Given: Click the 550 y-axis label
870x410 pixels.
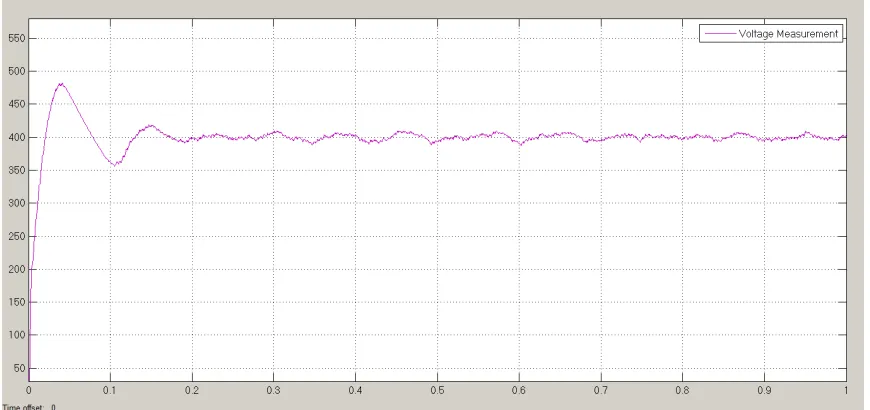Looking at the screenshot, I should tap(17, 38).
